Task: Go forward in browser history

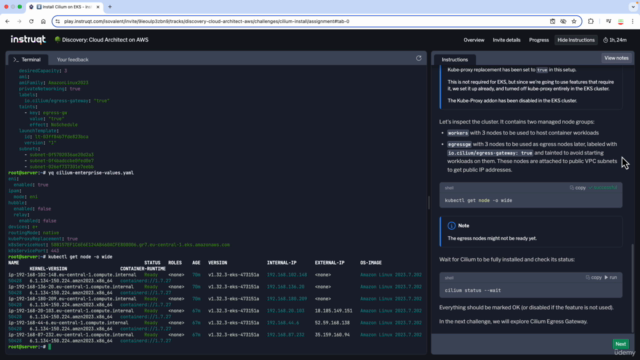Action: 19,21
